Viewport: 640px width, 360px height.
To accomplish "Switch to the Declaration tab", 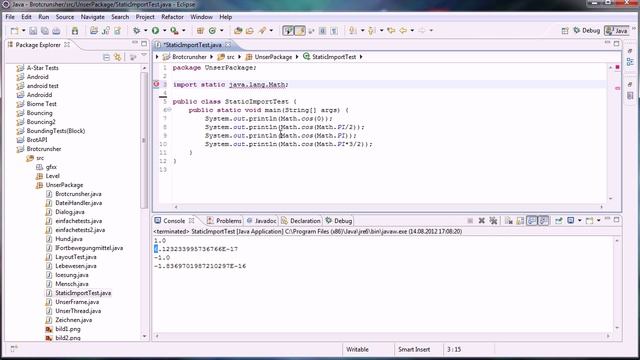I will pos(301,221).
